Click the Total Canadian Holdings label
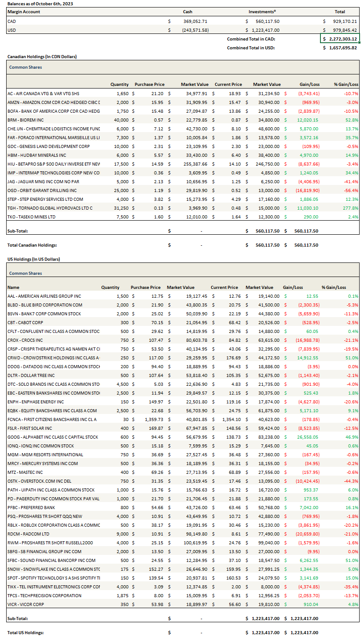364x639 pixels. (32, 245)
